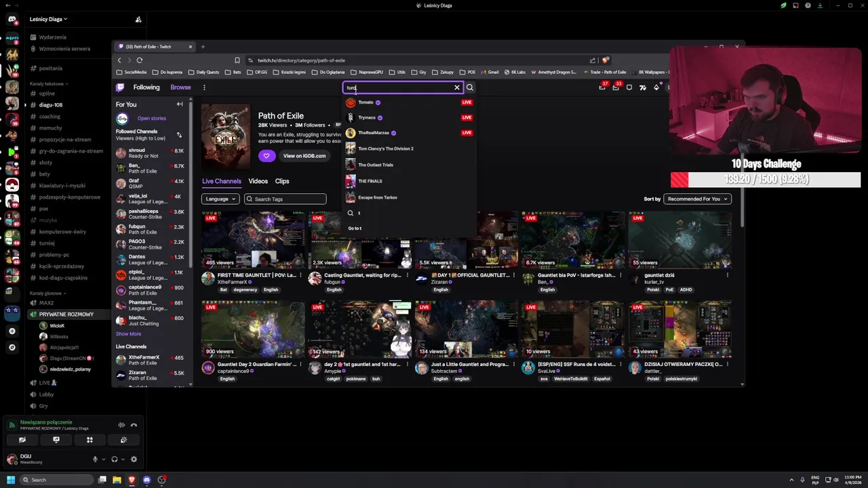Viewport: 868px width, 488px height.
Task: Open options for XtheFarmerX stream card
Action: (301, 275)
